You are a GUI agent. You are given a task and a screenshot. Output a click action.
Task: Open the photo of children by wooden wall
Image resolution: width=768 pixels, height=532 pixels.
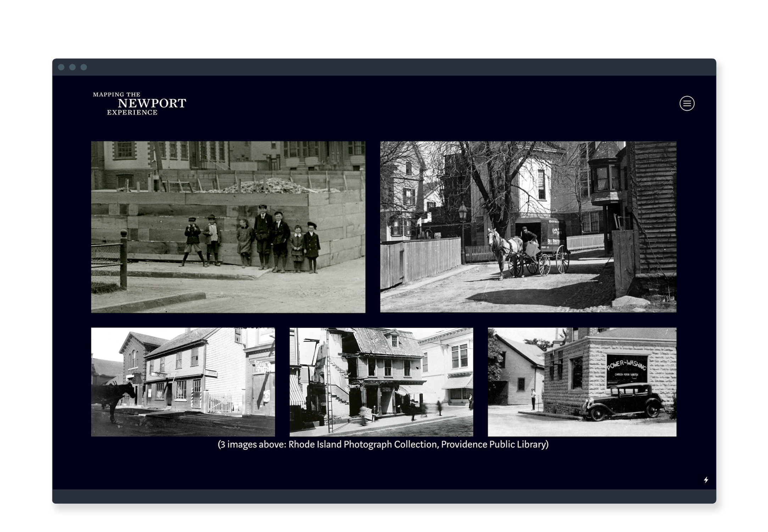228,227
